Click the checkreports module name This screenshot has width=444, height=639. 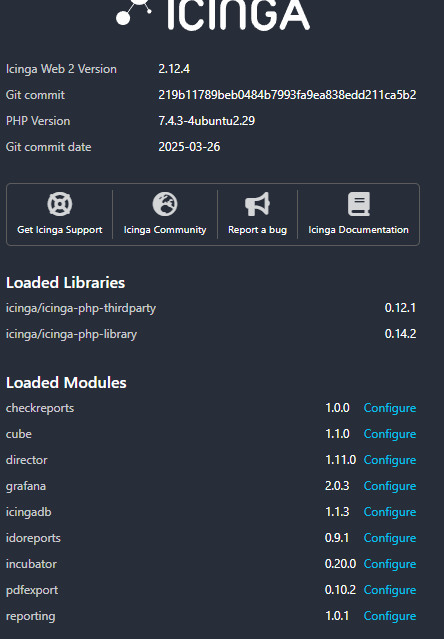40,408
